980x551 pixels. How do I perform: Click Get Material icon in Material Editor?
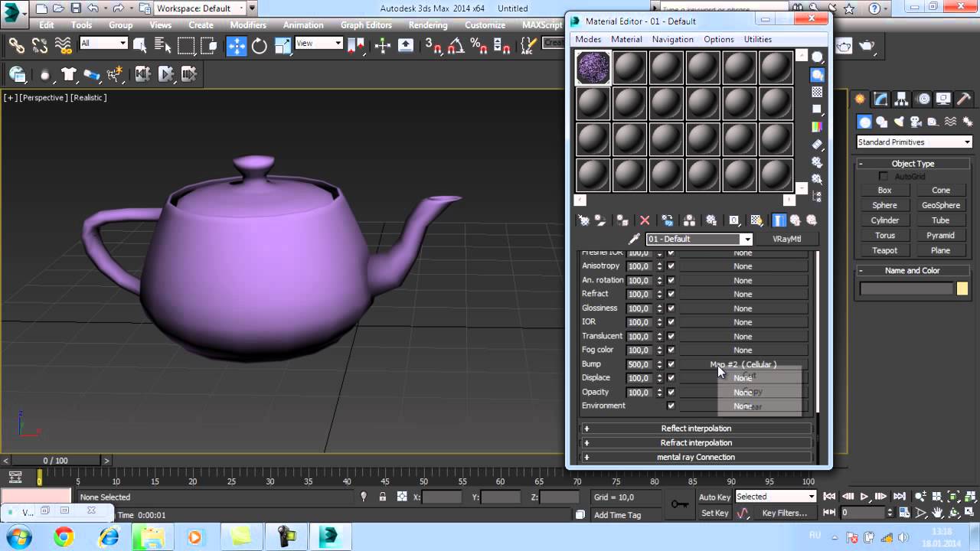(584, 220)
